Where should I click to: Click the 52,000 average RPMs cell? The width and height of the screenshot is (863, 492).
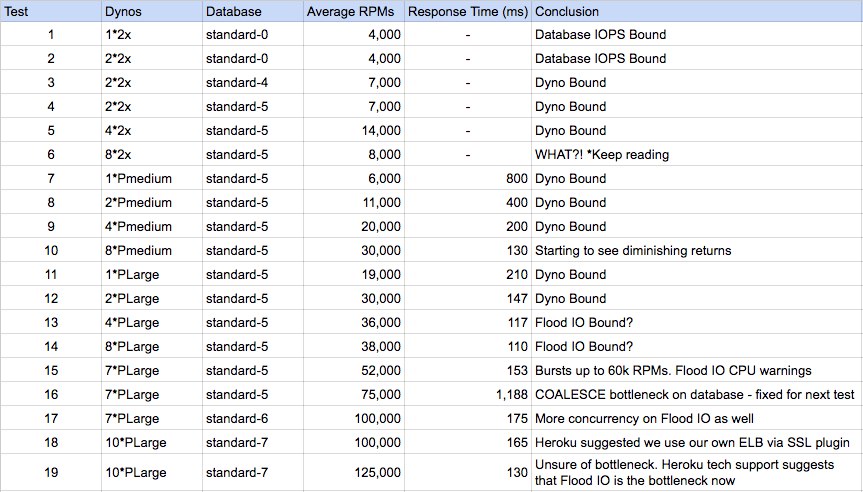pos(353,370)
